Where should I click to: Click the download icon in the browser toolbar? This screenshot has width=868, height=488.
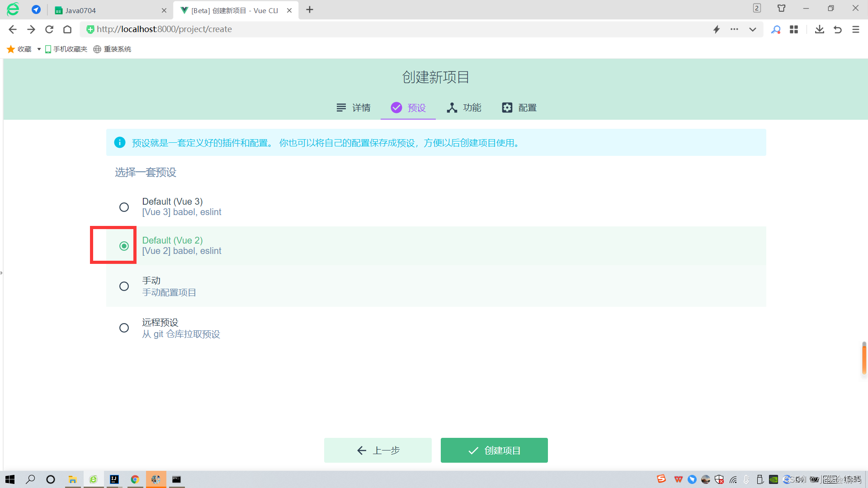coord(819,29)
